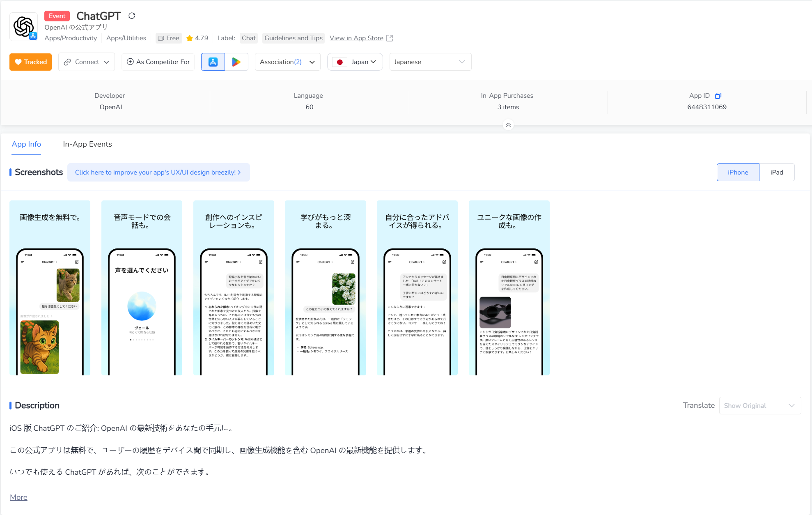The image size is (812, 515).
Task: Open the Japanese language dropdown
Action: (x=430, y=62)
